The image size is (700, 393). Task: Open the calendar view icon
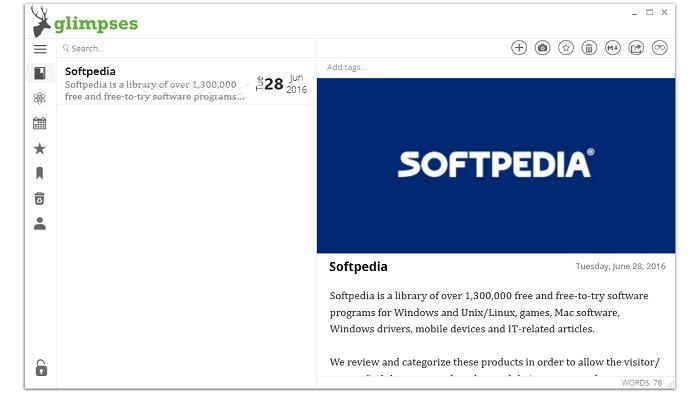tap(40, 123)
